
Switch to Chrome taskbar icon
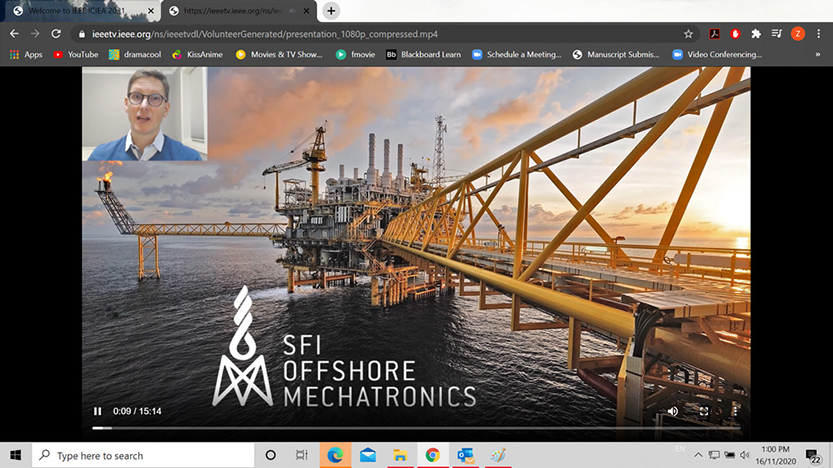432,455
